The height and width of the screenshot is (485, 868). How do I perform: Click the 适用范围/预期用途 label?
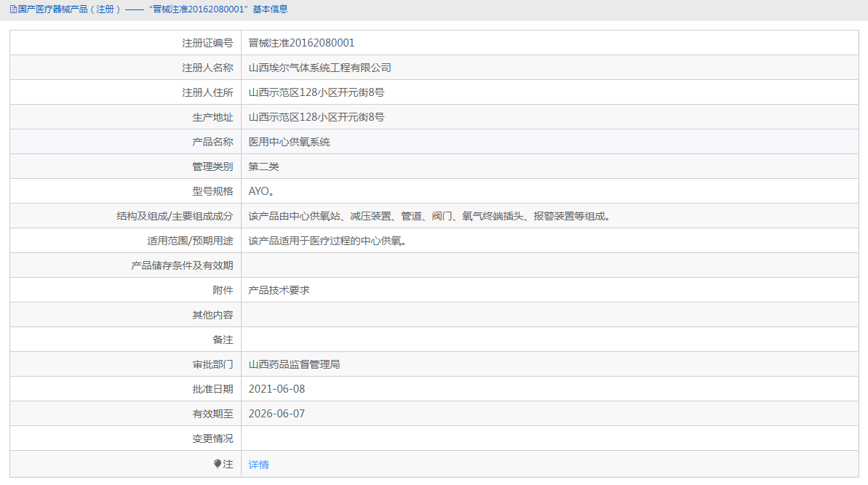point(190,241)
